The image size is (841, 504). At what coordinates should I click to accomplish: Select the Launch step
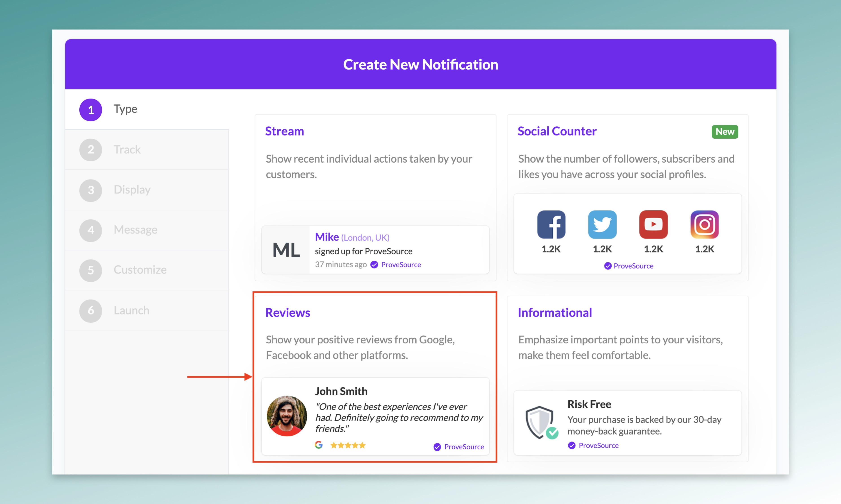click(x=131, y=310)
